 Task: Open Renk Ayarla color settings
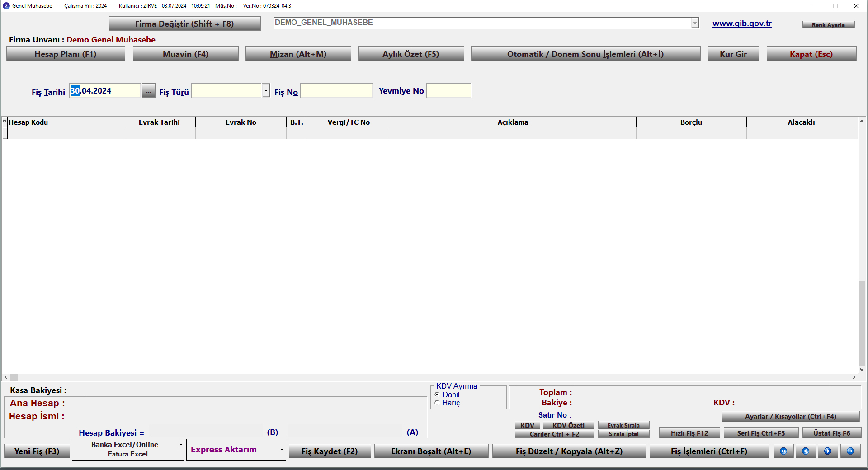[x=828, y=25]
